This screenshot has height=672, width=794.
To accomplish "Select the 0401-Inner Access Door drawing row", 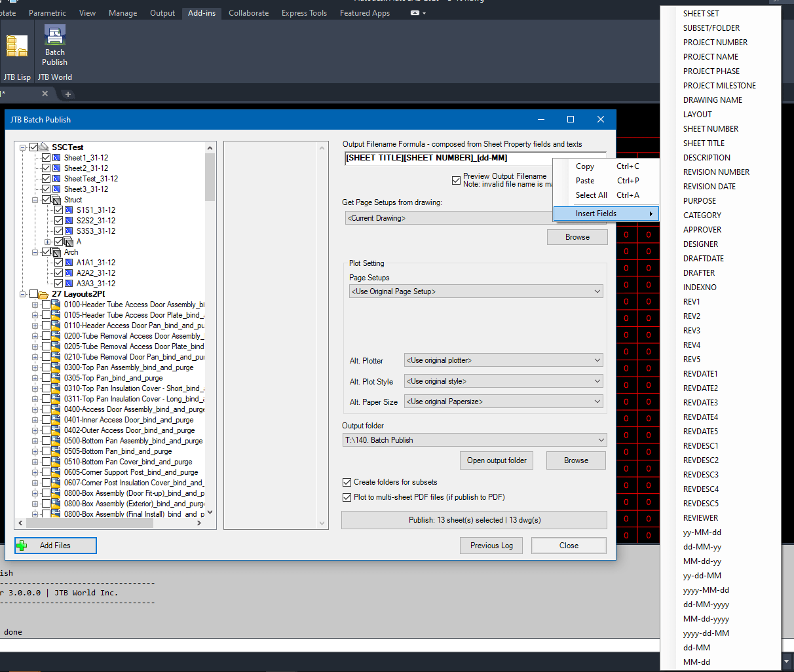I will (128, 420).
